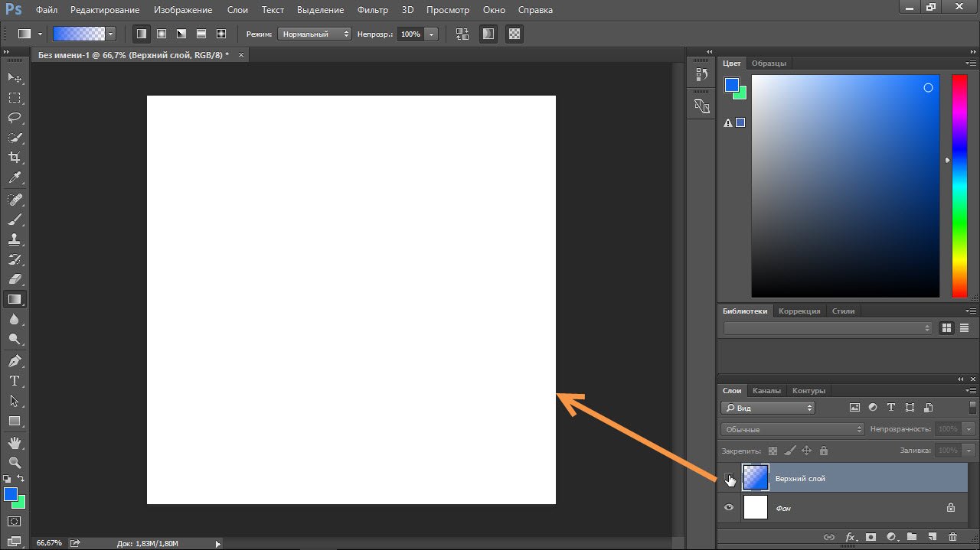This screenshot has height=550, width=980.
Task: Pick the Crop tool in toolbar
Action: [x=15, y=158]
